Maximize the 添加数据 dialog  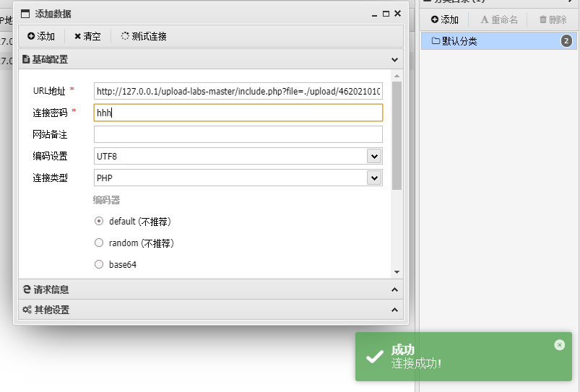point(386,14)
